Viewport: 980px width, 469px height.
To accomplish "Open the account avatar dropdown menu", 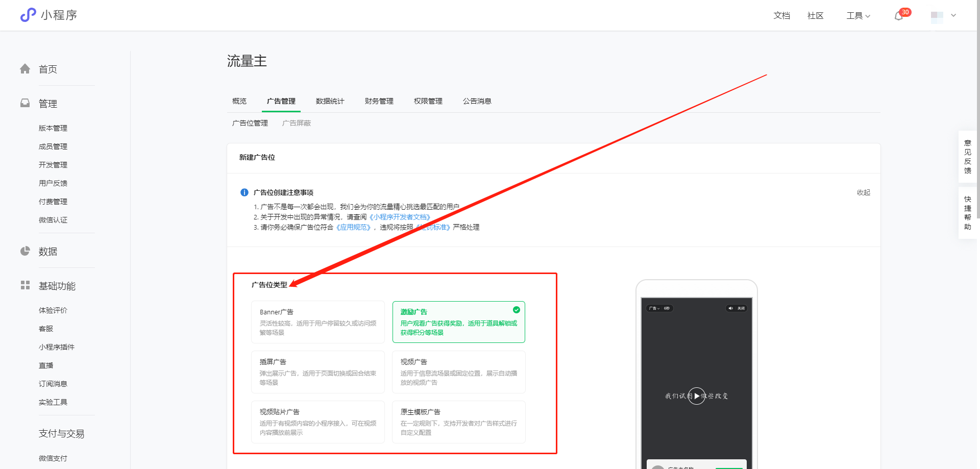I will pyautogui.click(x=943, y=16).
